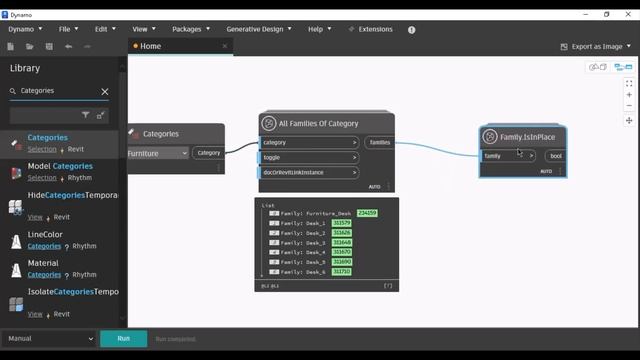
Task: Click the Family: Desk_3 list row
Action: tap(310, 242)
